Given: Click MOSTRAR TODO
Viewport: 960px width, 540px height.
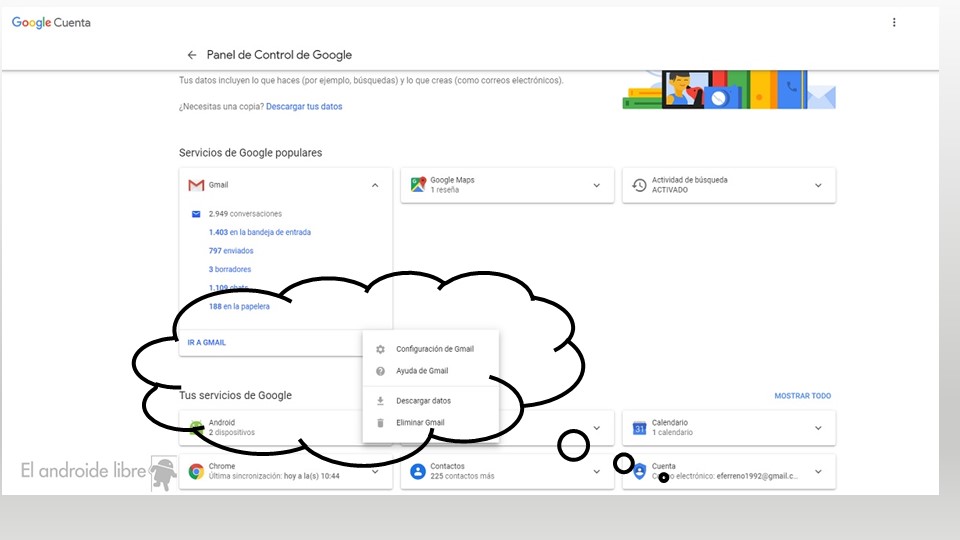Looking at the screenshot, I should point(803,396).
